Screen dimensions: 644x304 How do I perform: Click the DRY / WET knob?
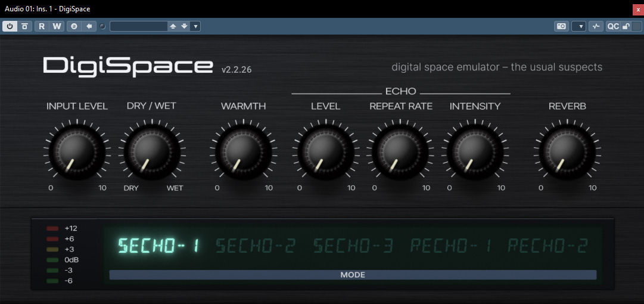tap(151, 152)
